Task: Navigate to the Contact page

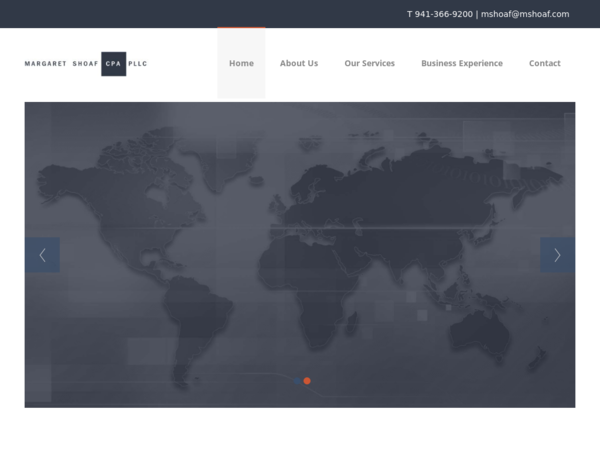Action: 545,63
